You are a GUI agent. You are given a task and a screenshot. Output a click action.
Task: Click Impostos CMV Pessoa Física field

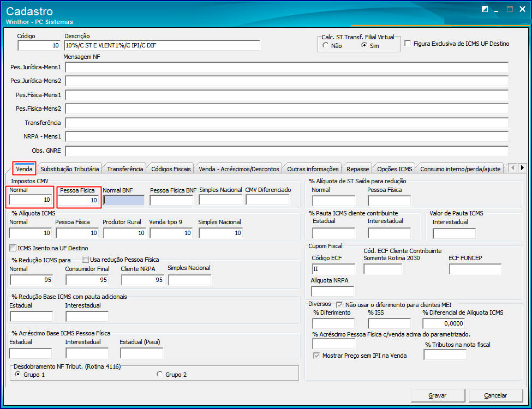coord(77,201)
